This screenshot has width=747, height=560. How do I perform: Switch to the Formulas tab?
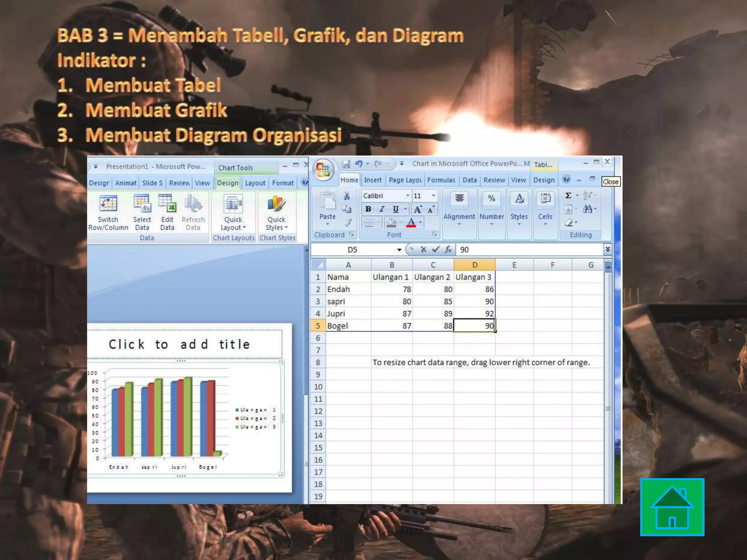point(441,180)
